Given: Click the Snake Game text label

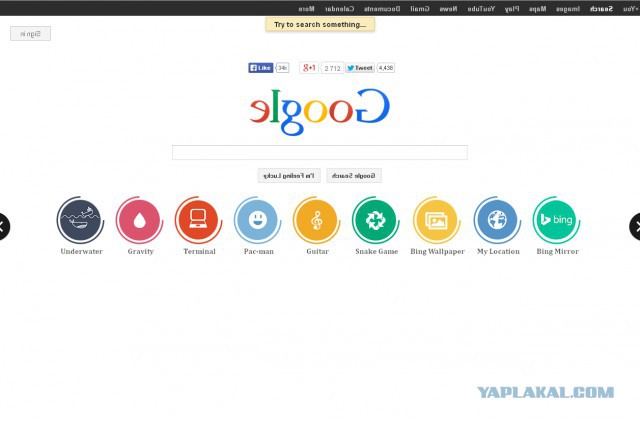Looking at the screenshot, I should (x=376, y=251).
